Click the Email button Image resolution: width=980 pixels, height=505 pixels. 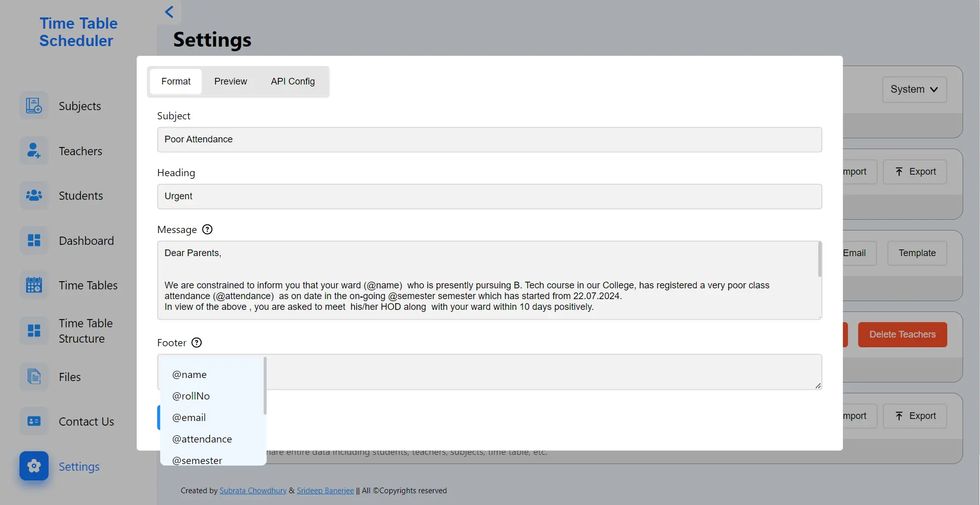pos(860,253)
